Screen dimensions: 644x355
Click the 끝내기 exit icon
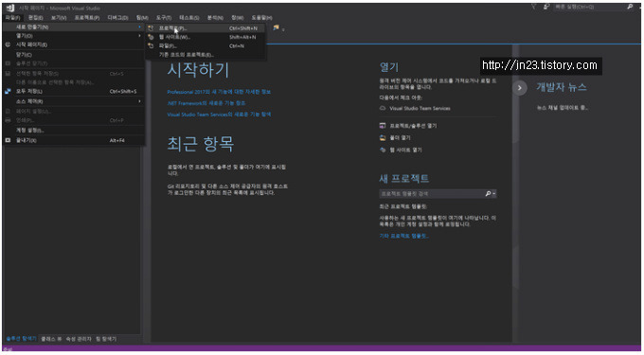pos(8,140)
